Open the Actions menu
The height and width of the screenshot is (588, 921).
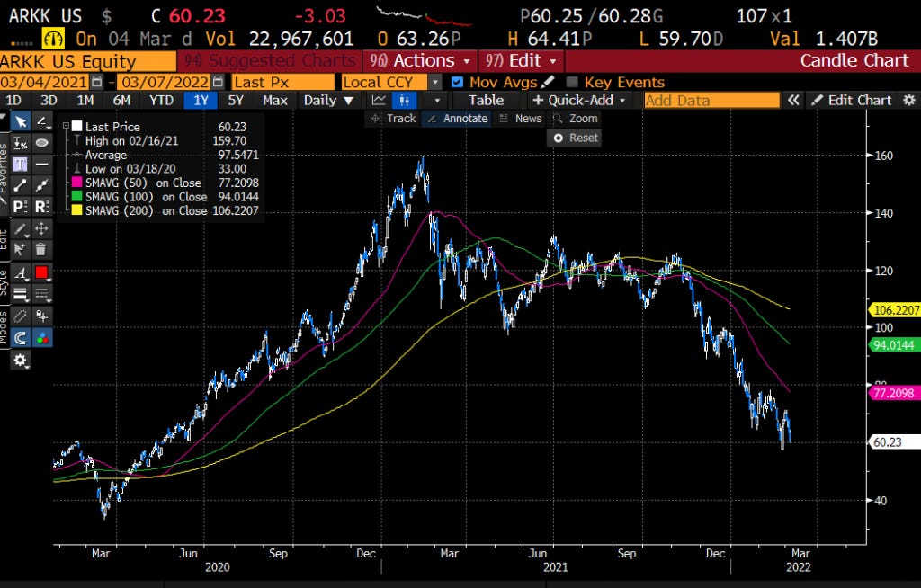click(420, 60)
